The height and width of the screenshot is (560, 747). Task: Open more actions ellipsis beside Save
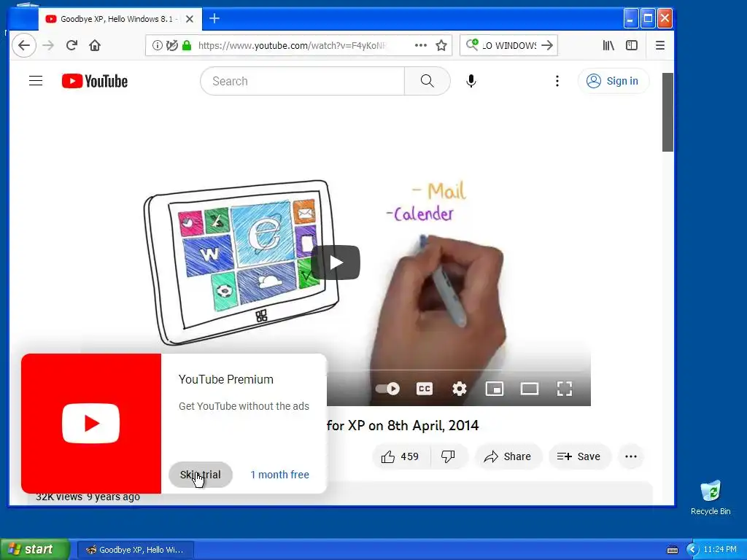631,456
